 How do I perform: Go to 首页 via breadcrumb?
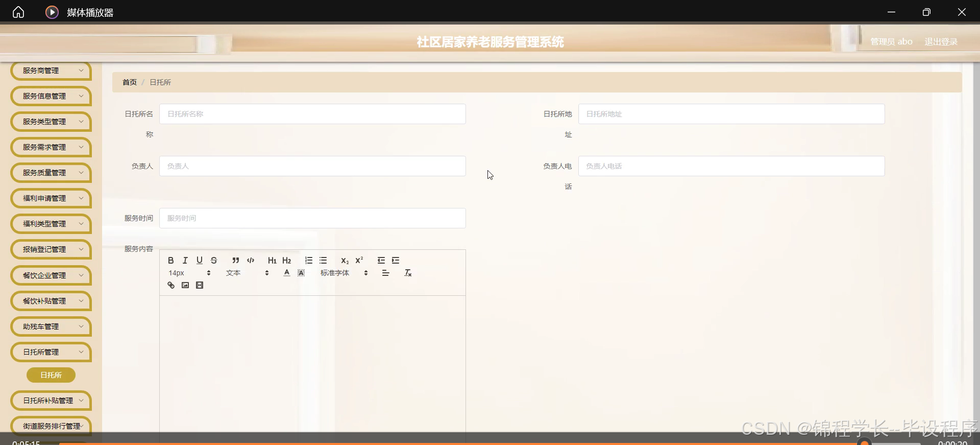click(x=130, y=82)
